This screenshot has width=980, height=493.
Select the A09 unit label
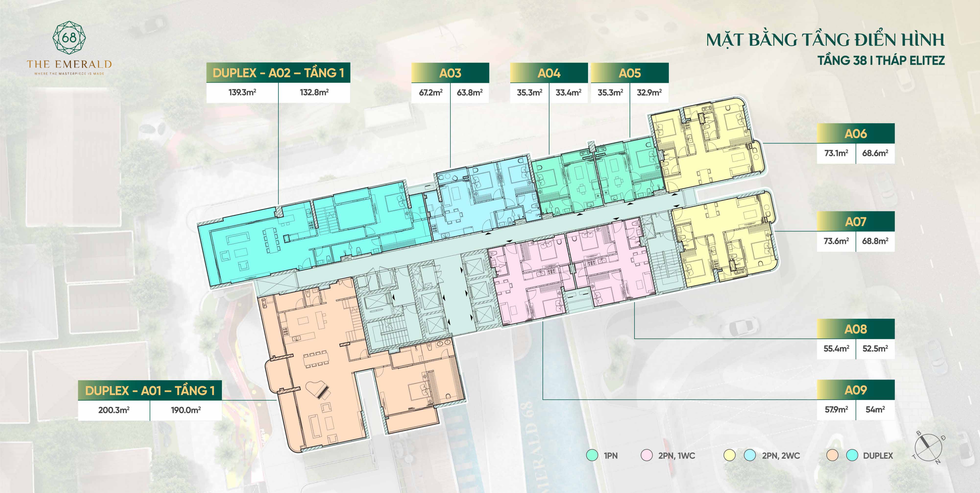tap(856, 390)
